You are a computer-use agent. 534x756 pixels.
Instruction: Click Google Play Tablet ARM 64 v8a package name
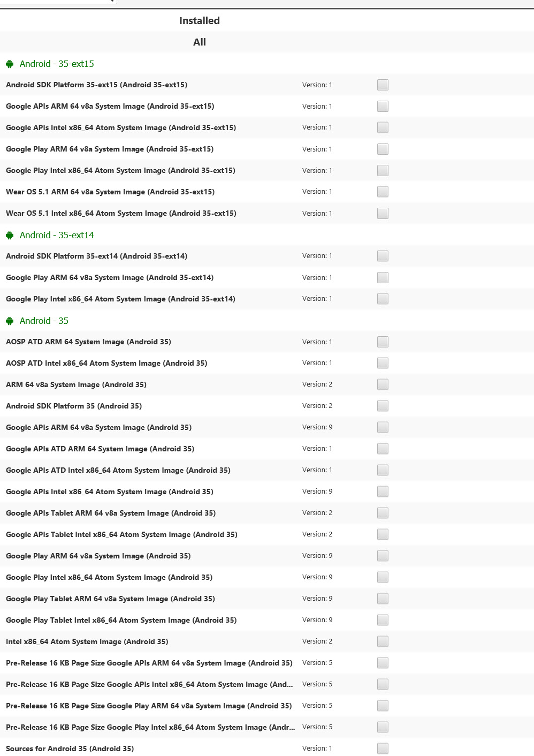coord(110,599)
